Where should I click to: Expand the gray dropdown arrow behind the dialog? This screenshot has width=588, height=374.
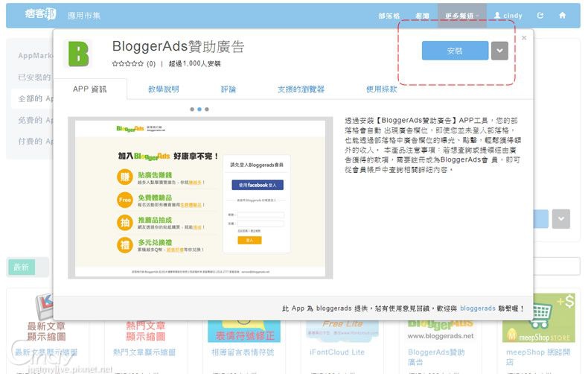tap(561, 219)
